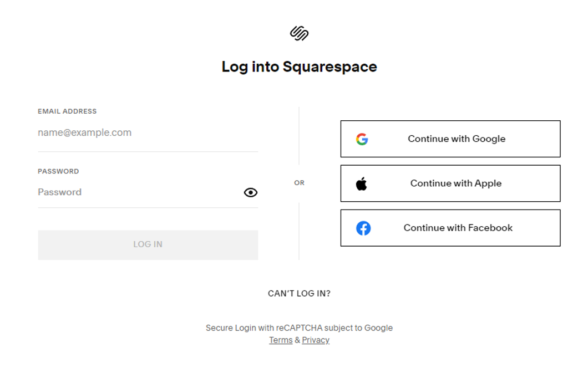Image resolution: width=588 pixels, height=373 pixels.
Task: Click the PASSWORD field label
Action: [x=58, y=171]
